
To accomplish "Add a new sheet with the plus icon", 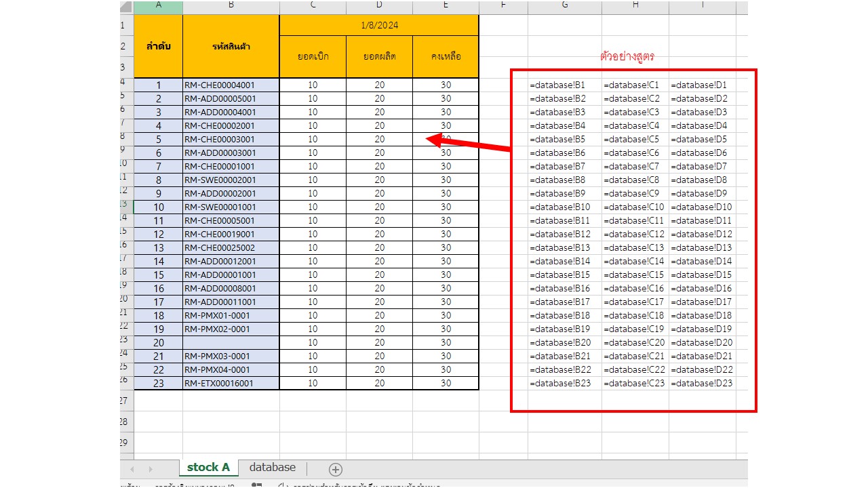I will tap(335, 469).
